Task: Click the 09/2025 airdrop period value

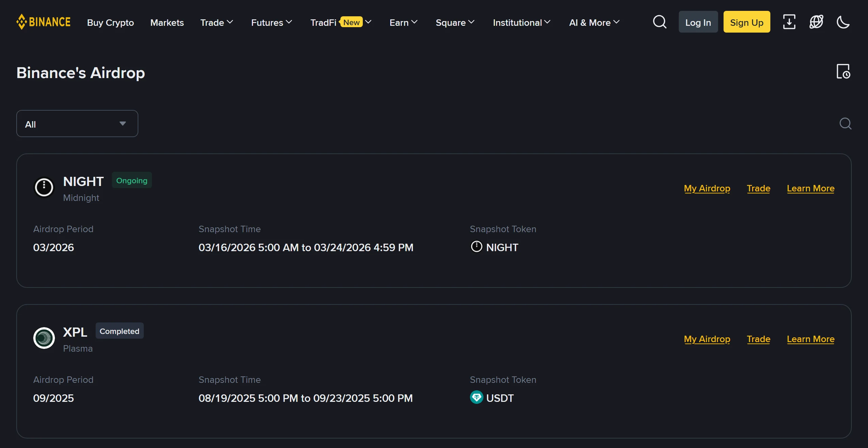Action: pos(54,398)
